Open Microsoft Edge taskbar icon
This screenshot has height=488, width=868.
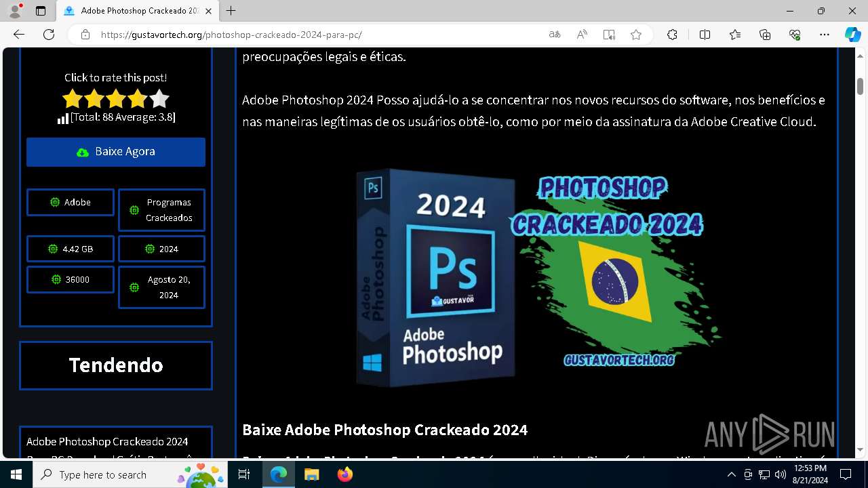[x=279, y=475]
